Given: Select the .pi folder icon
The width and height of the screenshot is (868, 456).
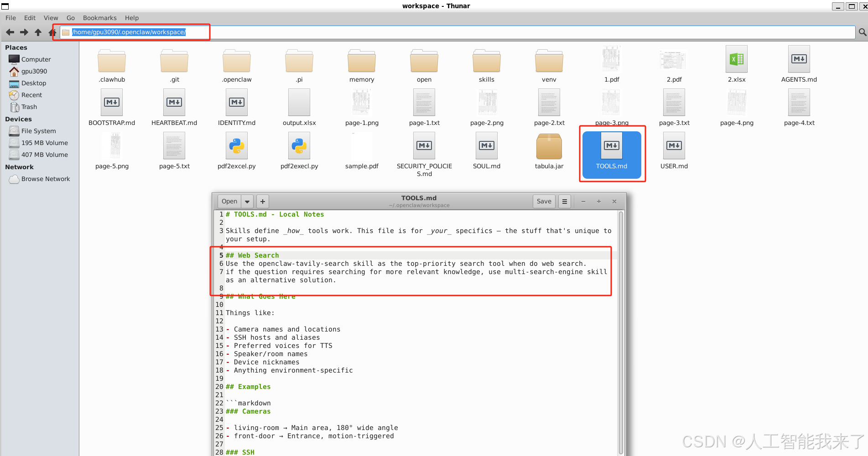Looking at the screenshot, I should (299, 61).
